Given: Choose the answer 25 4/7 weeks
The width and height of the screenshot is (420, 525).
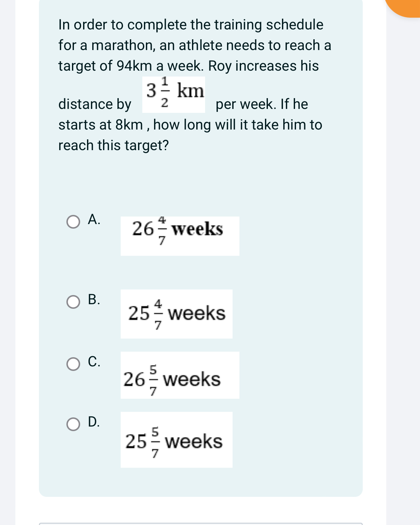Looking at the screenshot, I should pos(177,314).
